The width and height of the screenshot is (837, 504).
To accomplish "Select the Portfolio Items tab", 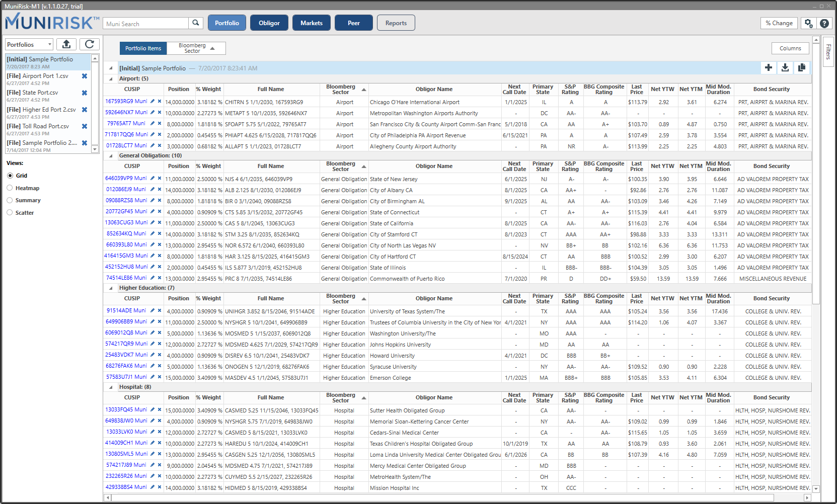I will point(143,48).
